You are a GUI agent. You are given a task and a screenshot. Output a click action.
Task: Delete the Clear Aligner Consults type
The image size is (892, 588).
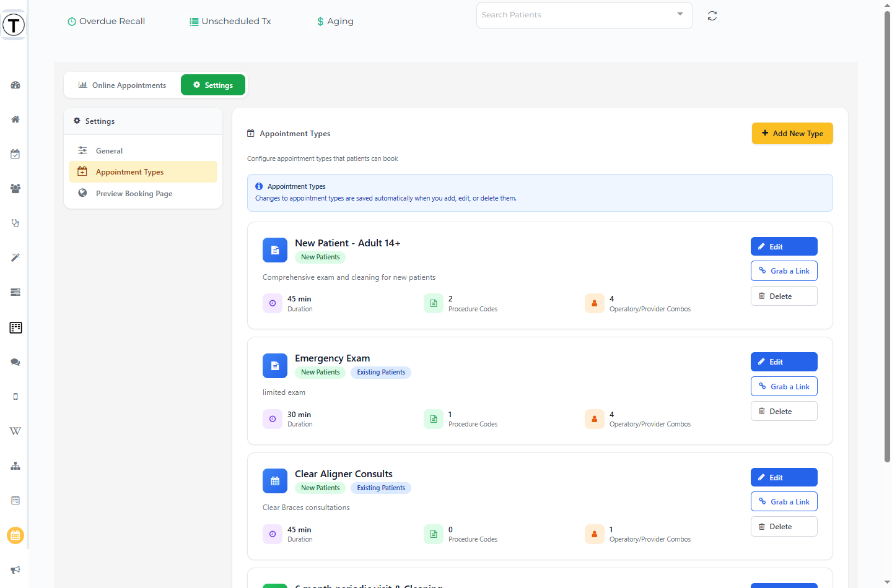tap(784, 527)
